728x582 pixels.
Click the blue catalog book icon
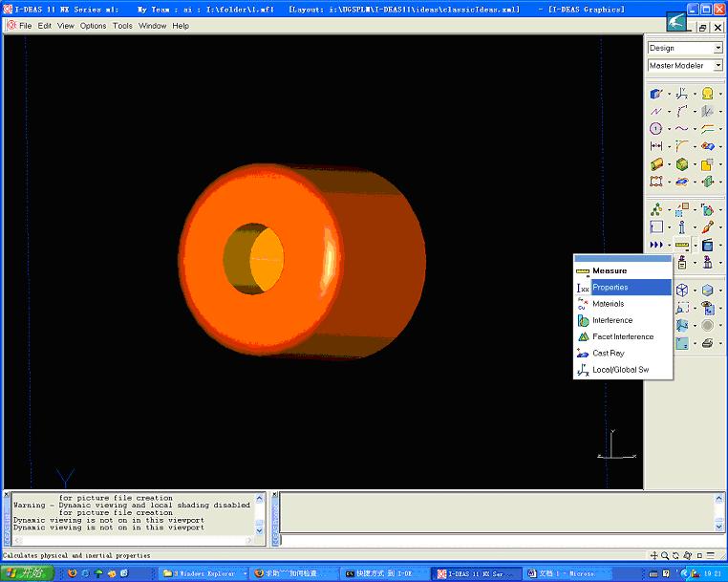coord(708,245)
